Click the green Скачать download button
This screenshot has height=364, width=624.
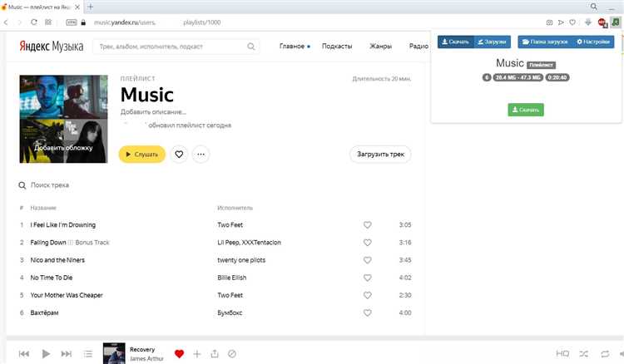(526, 110)
